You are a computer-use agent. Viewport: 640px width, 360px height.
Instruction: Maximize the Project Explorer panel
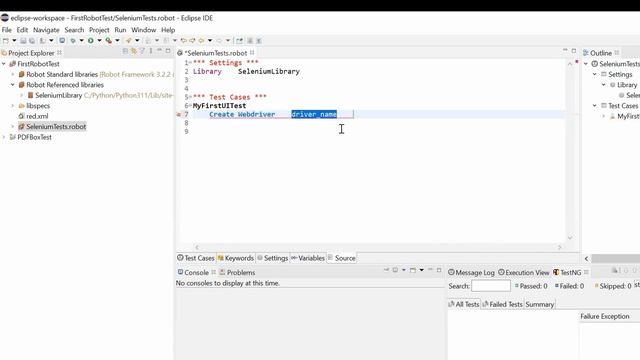[168, 51]
